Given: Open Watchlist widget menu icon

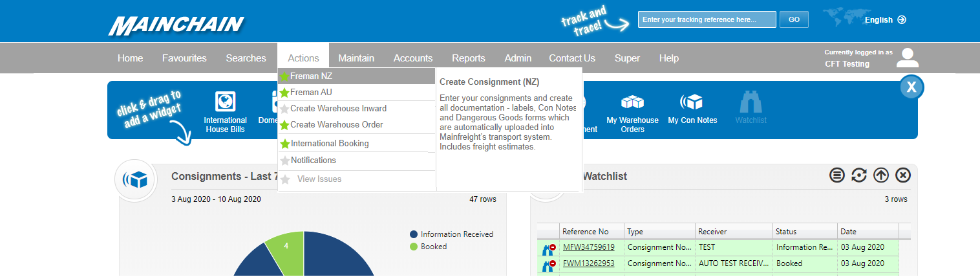Looking at the screenshot, I should (x=837, y=175).
